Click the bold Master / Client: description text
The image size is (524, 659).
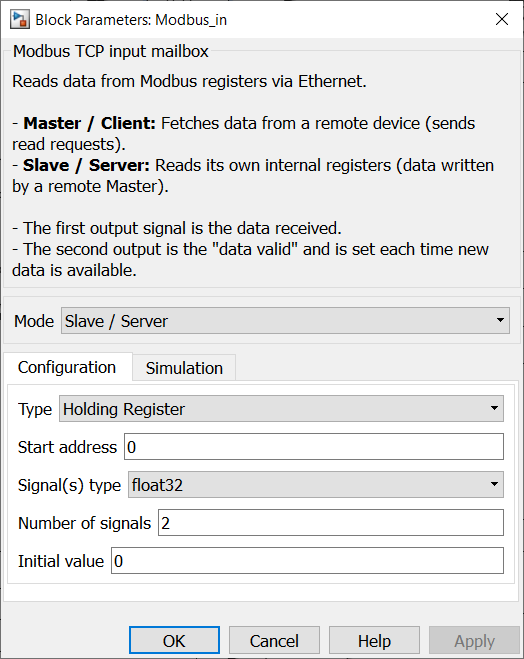[x=90, y=123]
